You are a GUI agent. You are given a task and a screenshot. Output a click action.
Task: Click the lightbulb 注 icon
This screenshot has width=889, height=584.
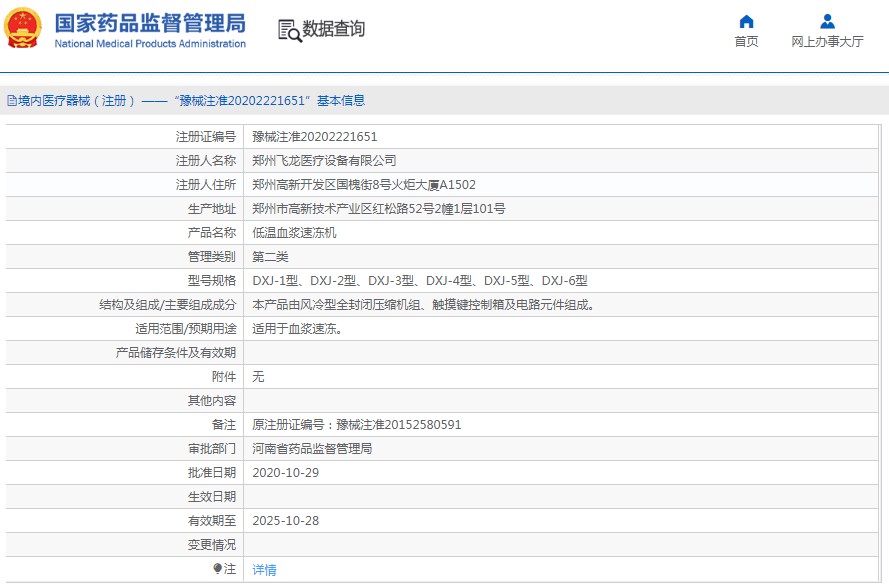[x=218, y=568]
